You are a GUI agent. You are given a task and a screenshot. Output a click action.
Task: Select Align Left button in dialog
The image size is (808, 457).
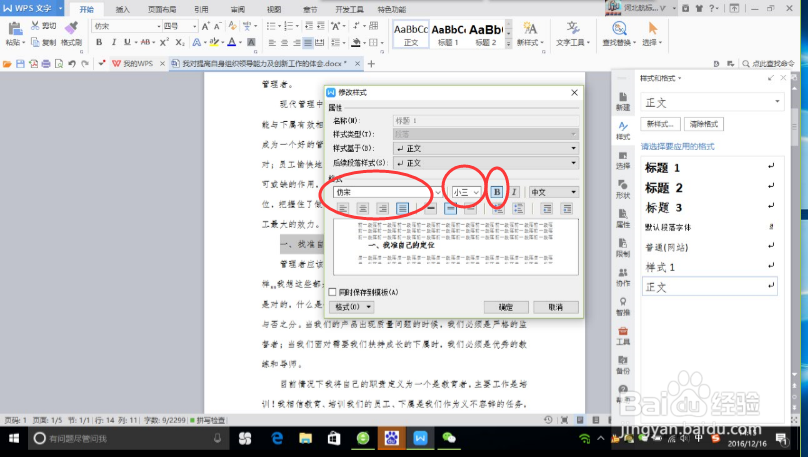click(343, 209)
